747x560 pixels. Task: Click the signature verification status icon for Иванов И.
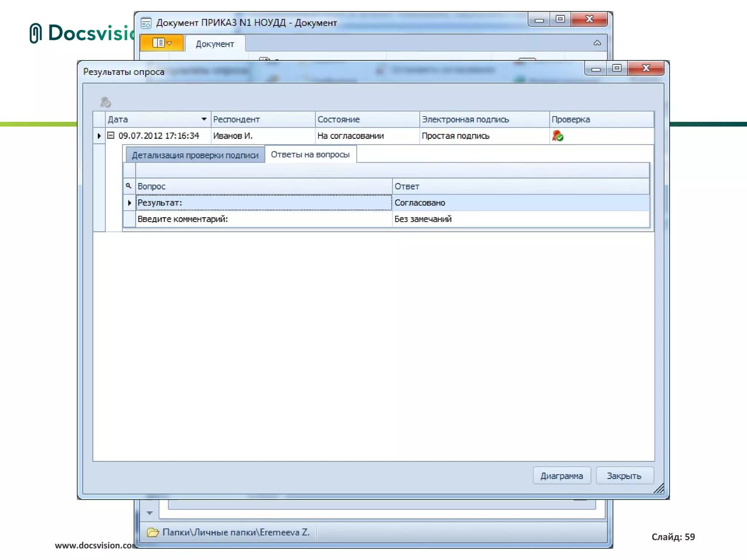[557, 136]
